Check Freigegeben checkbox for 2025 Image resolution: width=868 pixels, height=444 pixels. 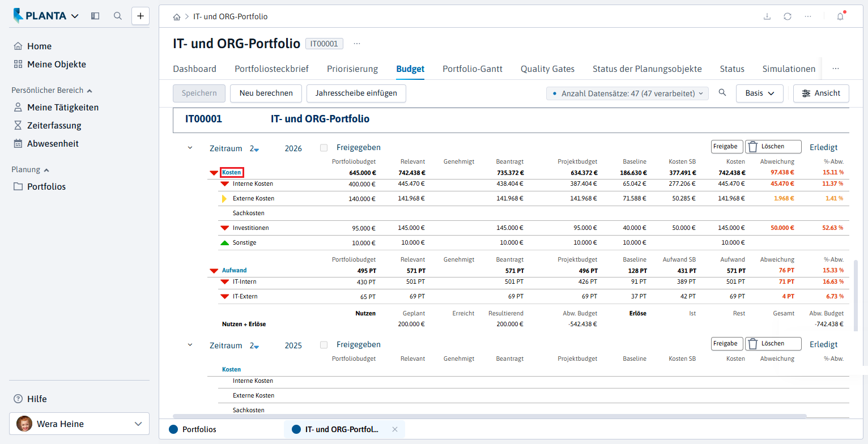(324, 345)
